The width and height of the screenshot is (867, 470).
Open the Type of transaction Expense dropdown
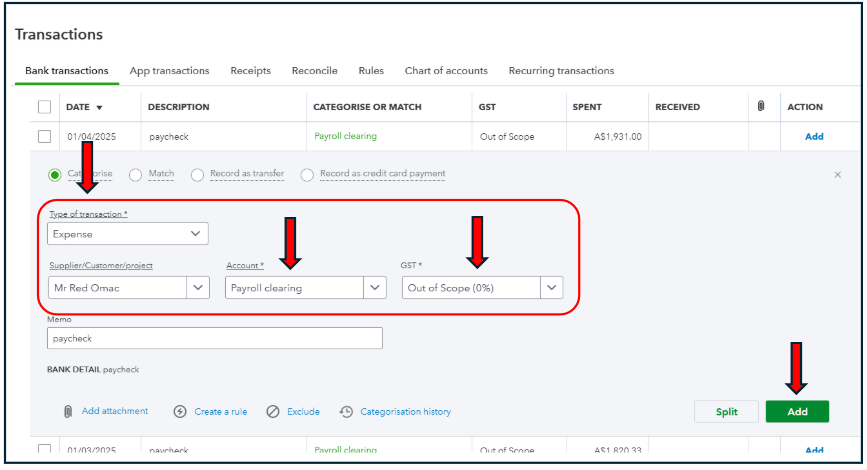coord(128,233)
